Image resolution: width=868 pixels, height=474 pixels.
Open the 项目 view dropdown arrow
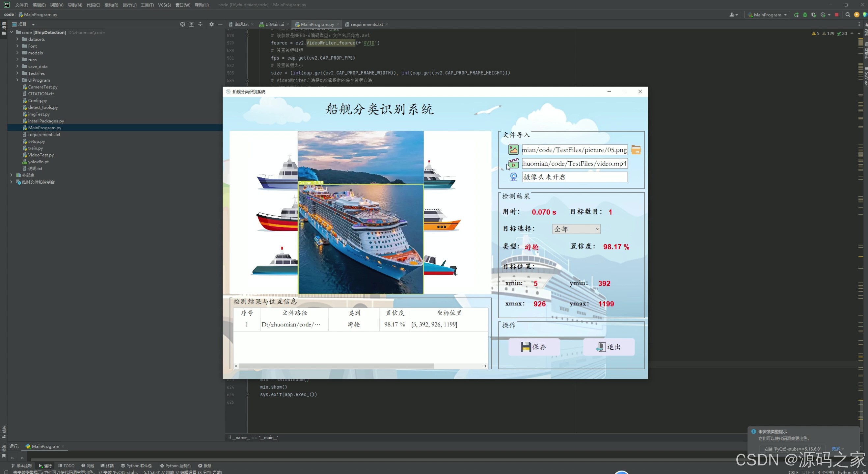pos(33,24)
